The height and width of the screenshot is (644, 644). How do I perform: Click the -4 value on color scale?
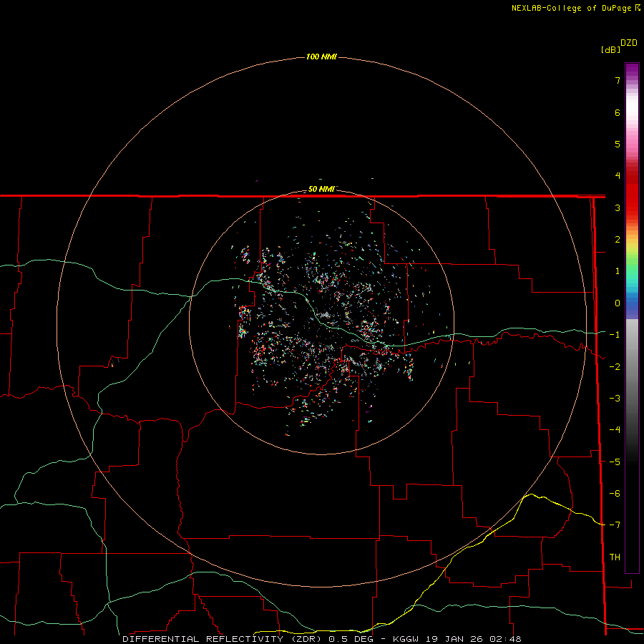[615, 430]
